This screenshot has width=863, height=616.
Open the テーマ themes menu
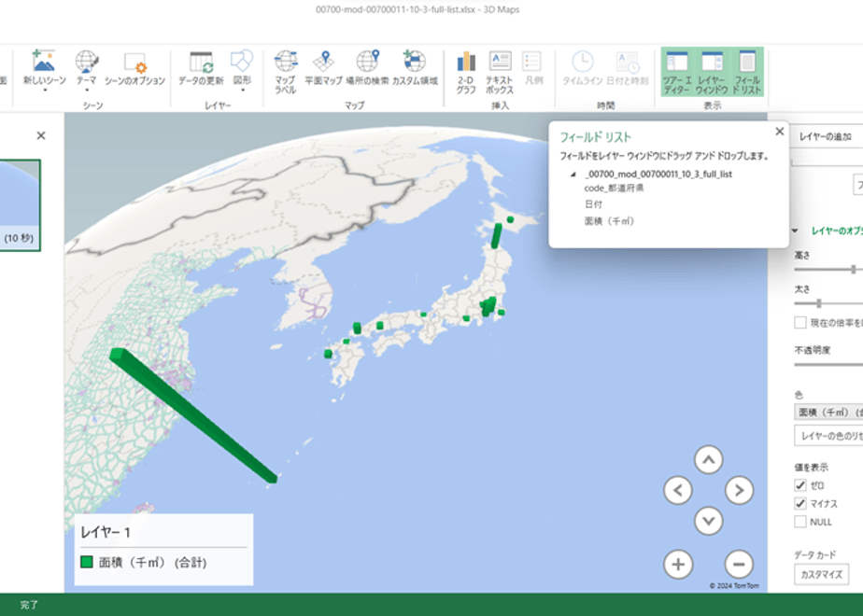click(87, 70)
